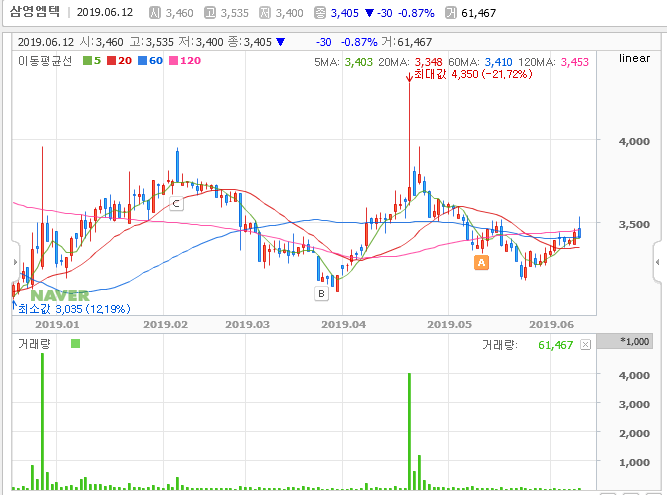Toggle the 5-day moving average green swatch
Viewport: 667px width, 495px height.
point(87,61)
